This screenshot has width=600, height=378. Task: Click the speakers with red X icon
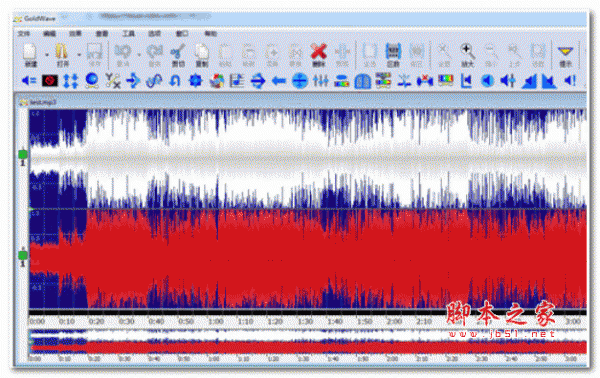point(424,81)
